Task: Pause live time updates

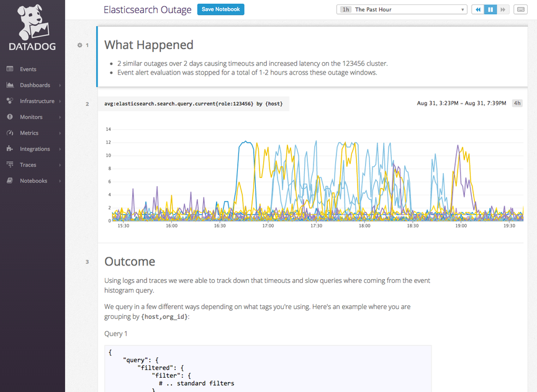Action: [x=490, y=10]
